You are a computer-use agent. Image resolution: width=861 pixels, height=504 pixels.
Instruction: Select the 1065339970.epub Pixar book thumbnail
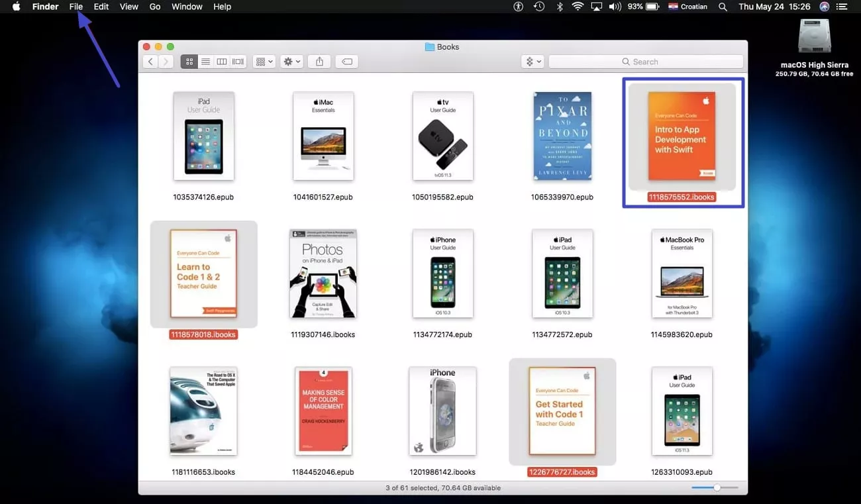(x=562, y=136)
